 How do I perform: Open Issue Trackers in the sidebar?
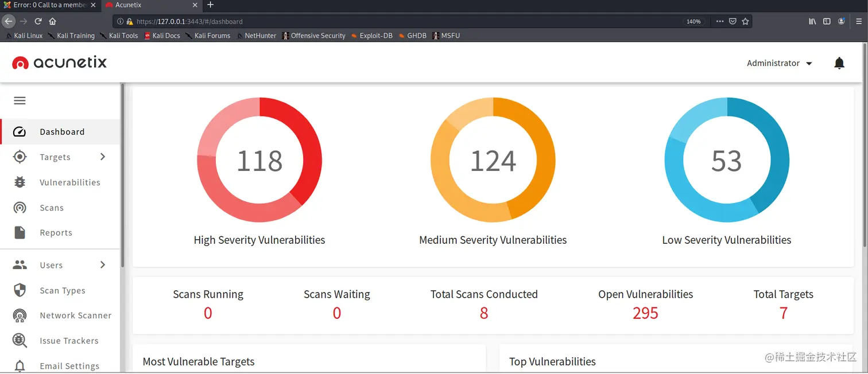(60, 341)
